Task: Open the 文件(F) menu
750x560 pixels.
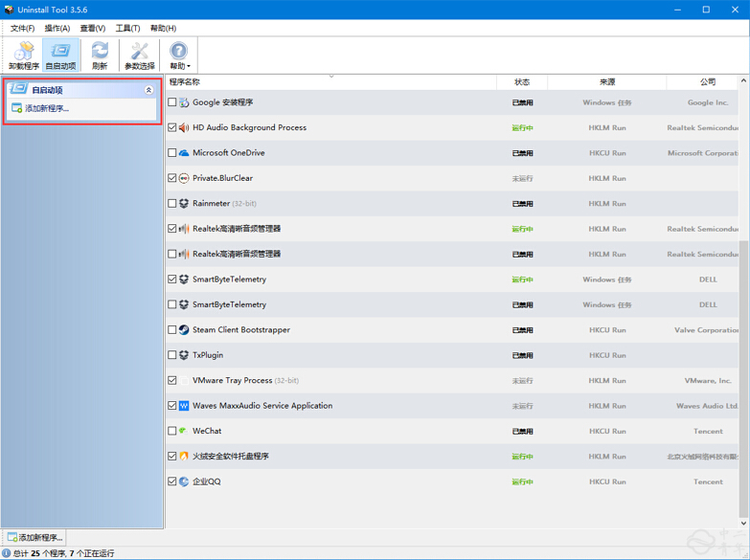Action: click(22, 28)
